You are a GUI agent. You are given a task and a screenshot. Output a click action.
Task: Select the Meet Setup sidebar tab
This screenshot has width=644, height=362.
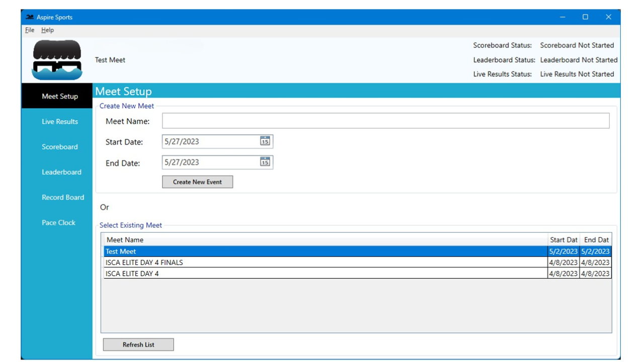[x=59, y=97]
